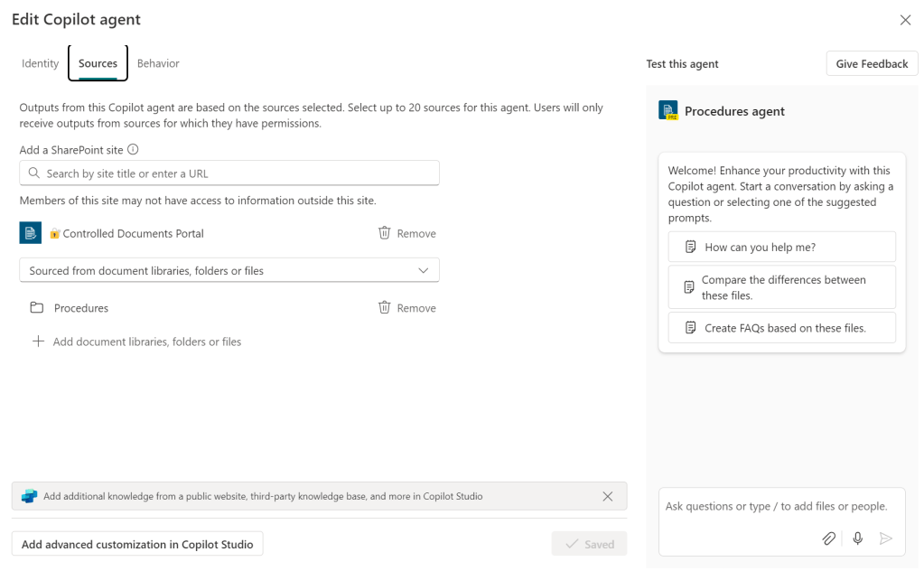This screenshot has width=924, height=571.
Task: Select the Sources tab
Action: coord(98,63)
